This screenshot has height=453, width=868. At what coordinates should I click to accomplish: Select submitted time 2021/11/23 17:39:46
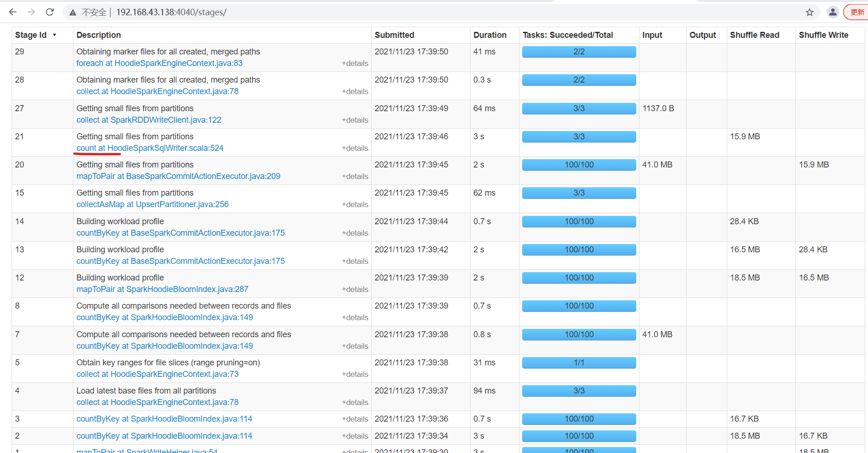point(411,137)
